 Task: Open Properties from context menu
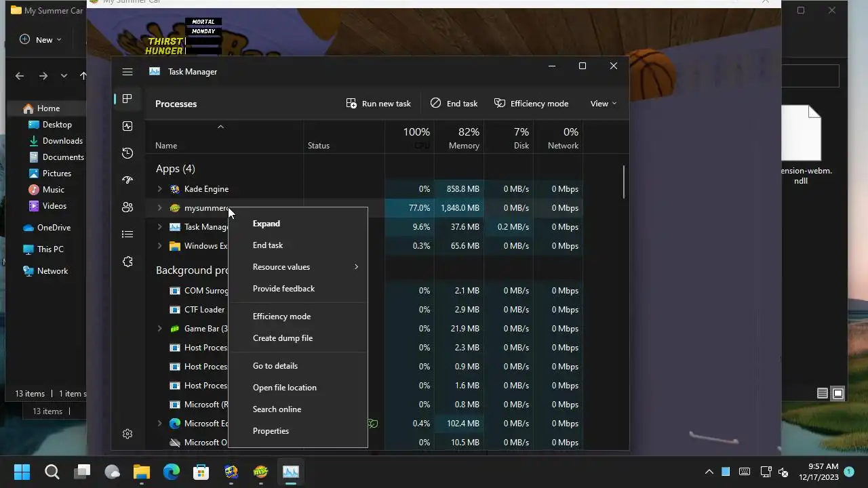(298, 431)
